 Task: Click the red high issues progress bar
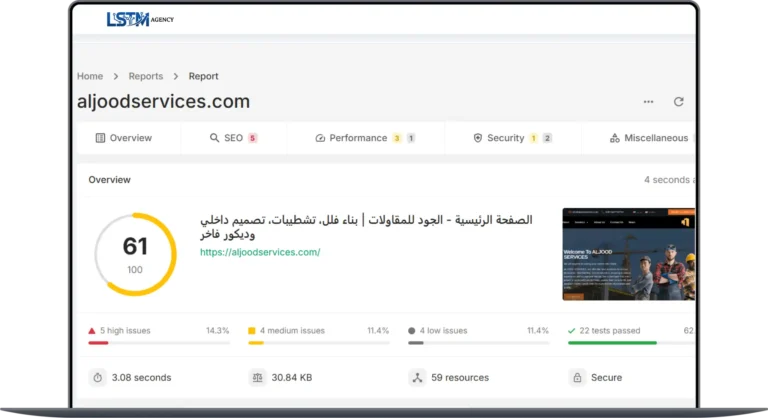coord(98,343)
